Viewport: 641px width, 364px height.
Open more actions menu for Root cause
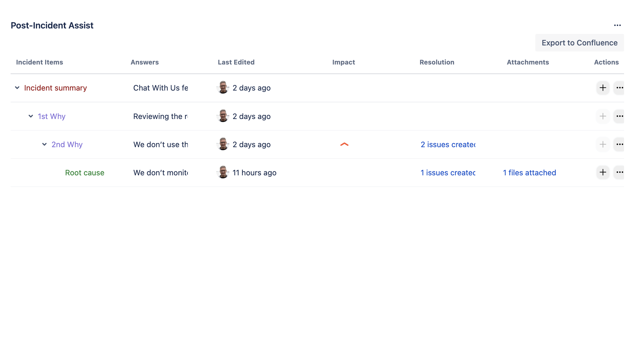click(x=619, y=172)
